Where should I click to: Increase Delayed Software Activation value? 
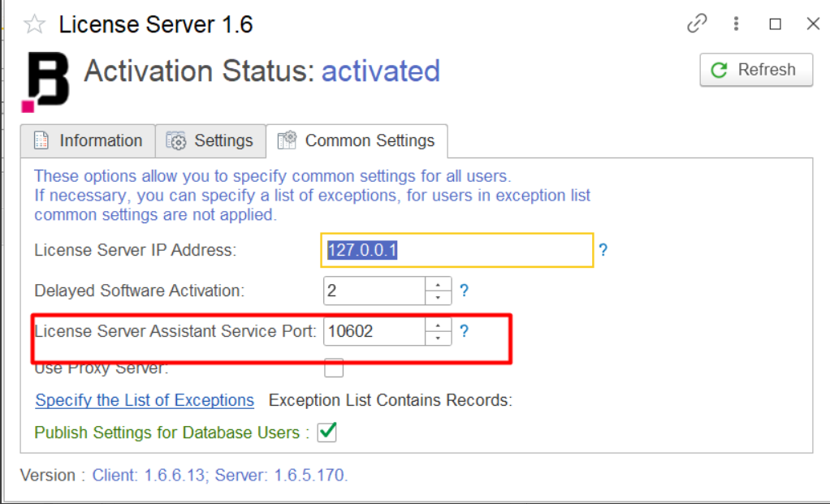pyautogui.click(x=439, y=284)
